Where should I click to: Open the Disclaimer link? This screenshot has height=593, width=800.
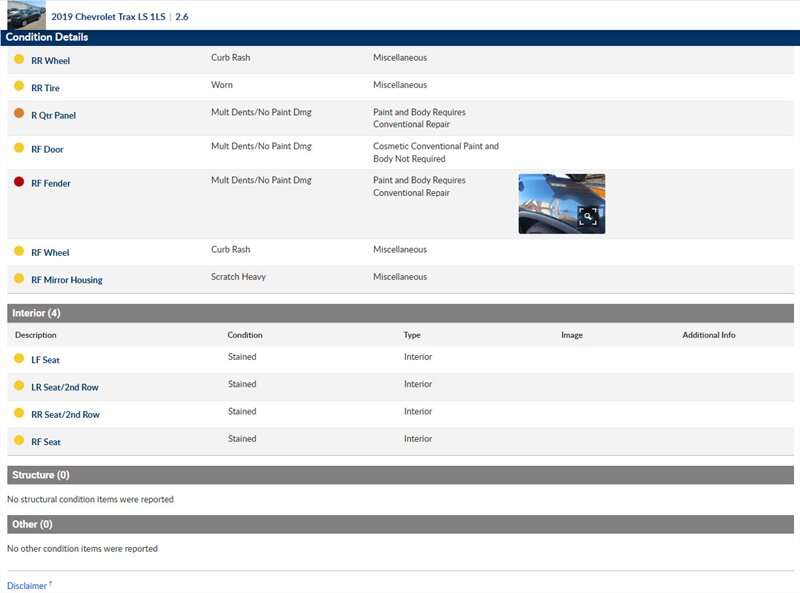(27, 585)
